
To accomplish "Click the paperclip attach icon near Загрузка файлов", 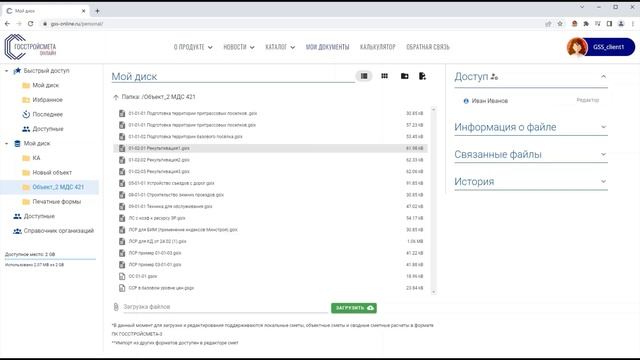I will pos(116,307).
